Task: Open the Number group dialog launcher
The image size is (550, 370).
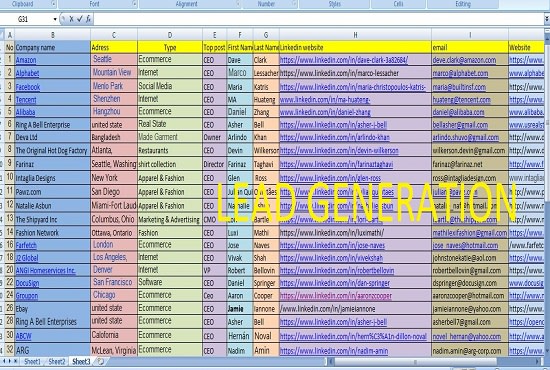Action: [294, 4]
